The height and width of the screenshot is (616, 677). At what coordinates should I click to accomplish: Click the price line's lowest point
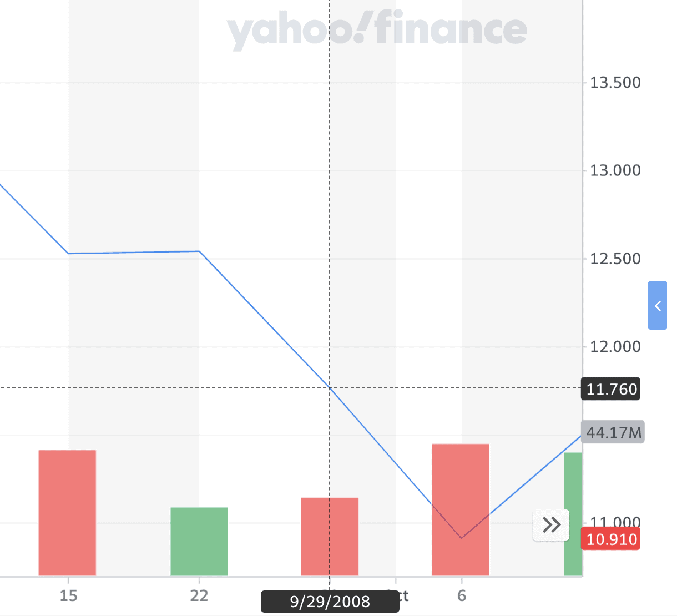461,538
